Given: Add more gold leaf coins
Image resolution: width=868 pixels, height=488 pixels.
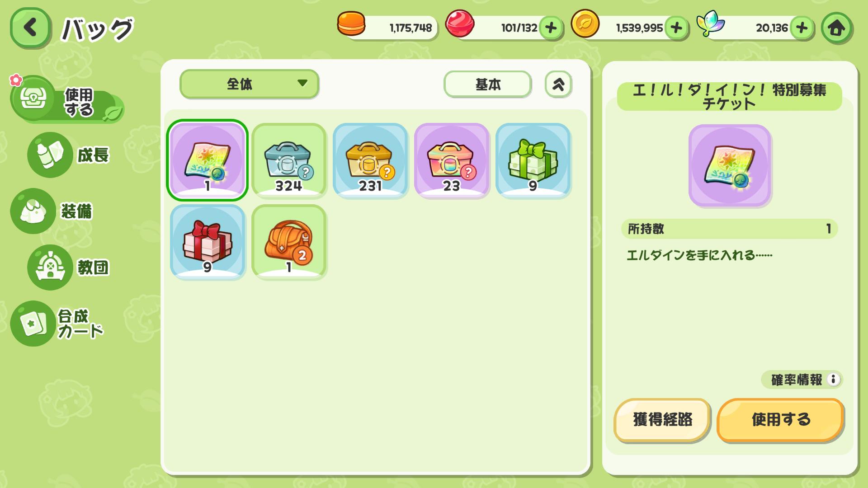Looking at the screenshot, I should [676, 28].
